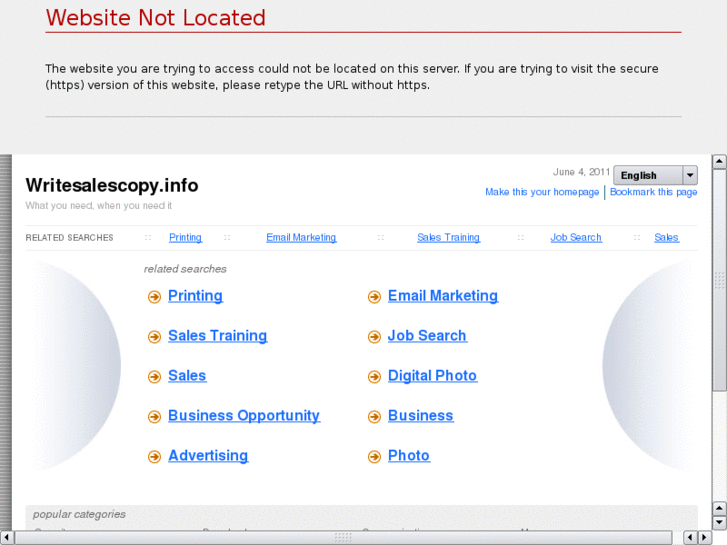Open the Advertising link
Screen dimensions: 727x545
point(208,455)
